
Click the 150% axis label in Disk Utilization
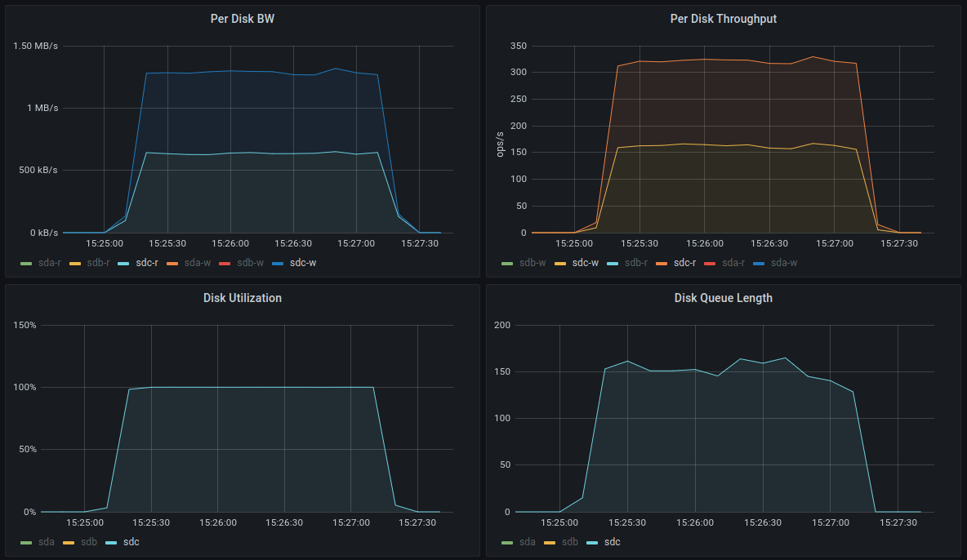(25, 325)
